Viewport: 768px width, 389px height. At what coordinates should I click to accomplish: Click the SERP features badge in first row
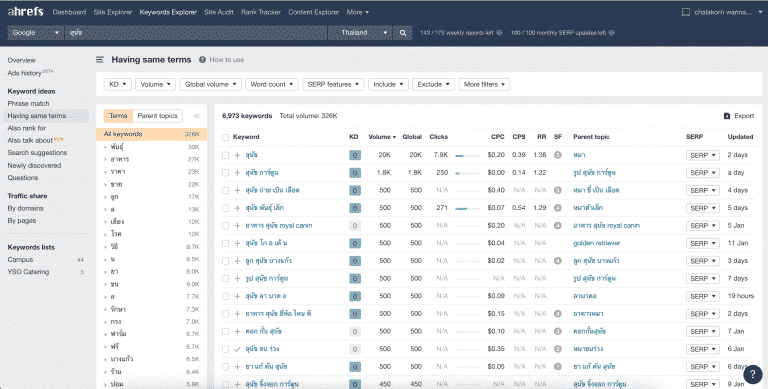pyautogui.click(x=557, y=155)
